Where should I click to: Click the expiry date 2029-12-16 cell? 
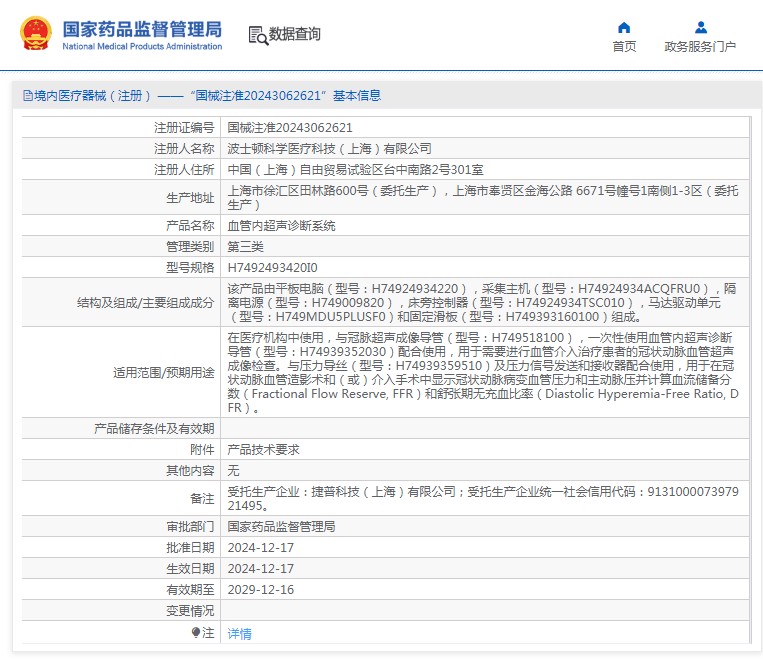tap(261, 589)
